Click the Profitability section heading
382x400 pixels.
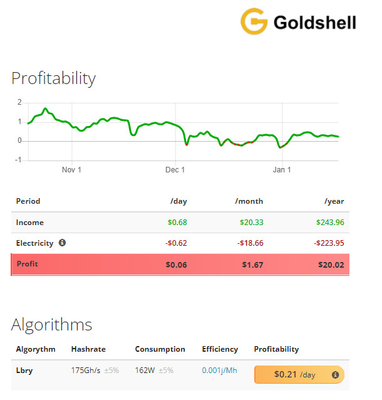point(53,79)
